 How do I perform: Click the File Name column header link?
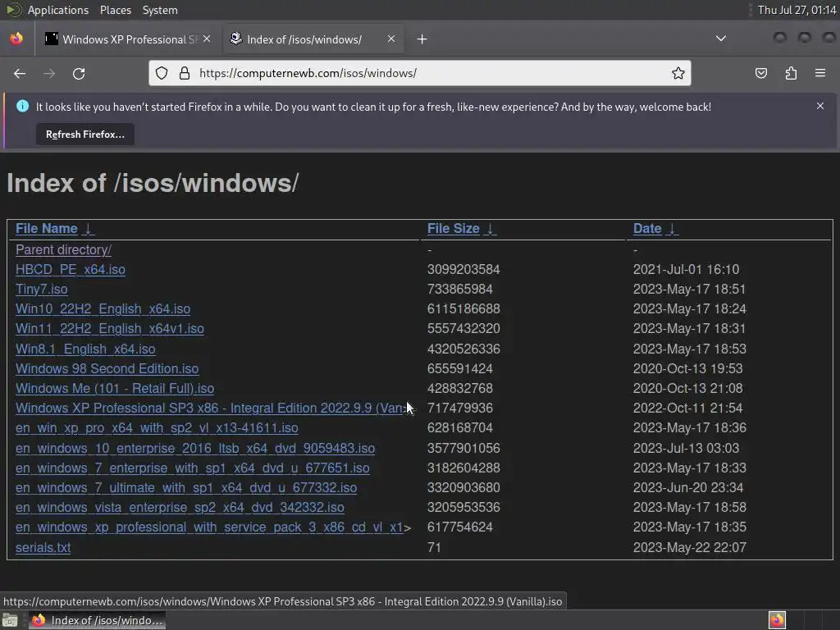tap(47, 229)
